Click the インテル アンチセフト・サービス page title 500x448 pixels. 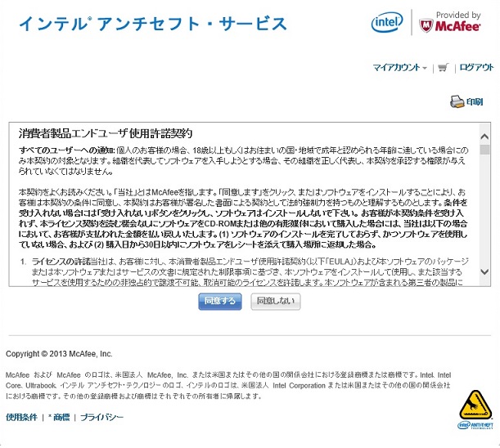153,24
